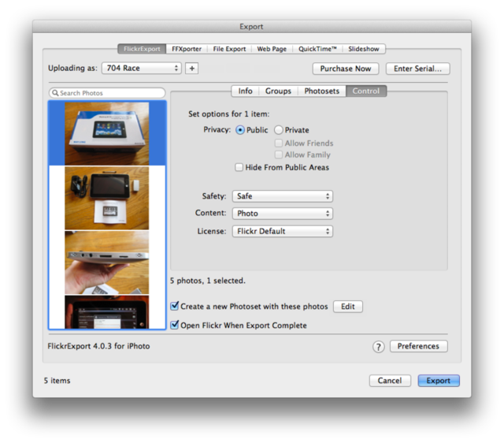The width and height of the screenshot is (504, 443).
Task: Click the magnifier icon in Search Photos
Action: click(55, 93)
